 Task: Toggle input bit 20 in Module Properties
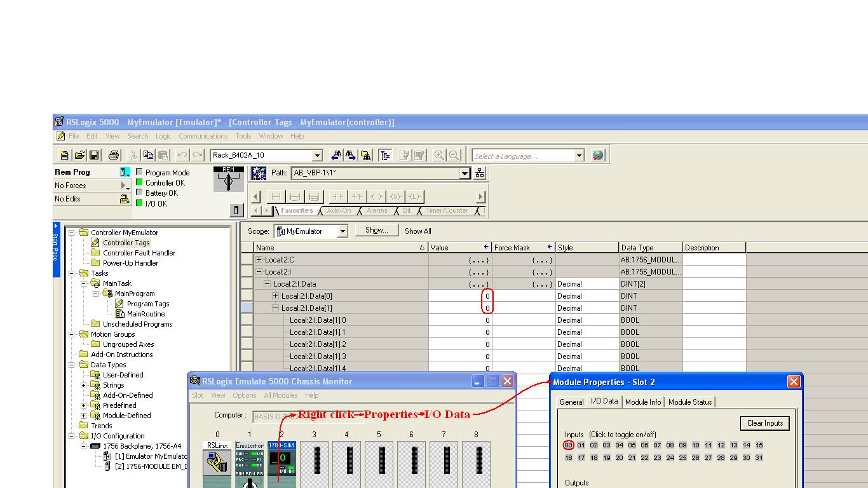[x=620, y=457]
